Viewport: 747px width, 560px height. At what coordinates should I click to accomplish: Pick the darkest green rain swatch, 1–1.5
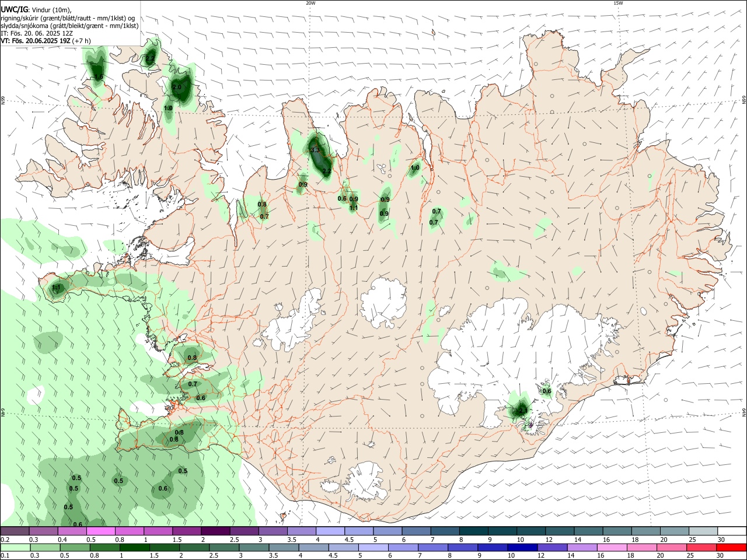(134, 547)
